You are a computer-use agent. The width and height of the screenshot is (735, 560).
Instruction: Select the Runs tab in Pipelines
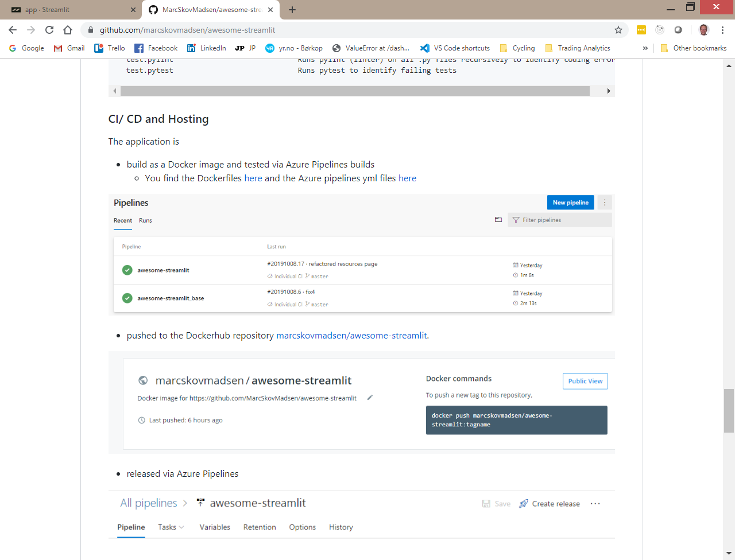pos(145,220)
